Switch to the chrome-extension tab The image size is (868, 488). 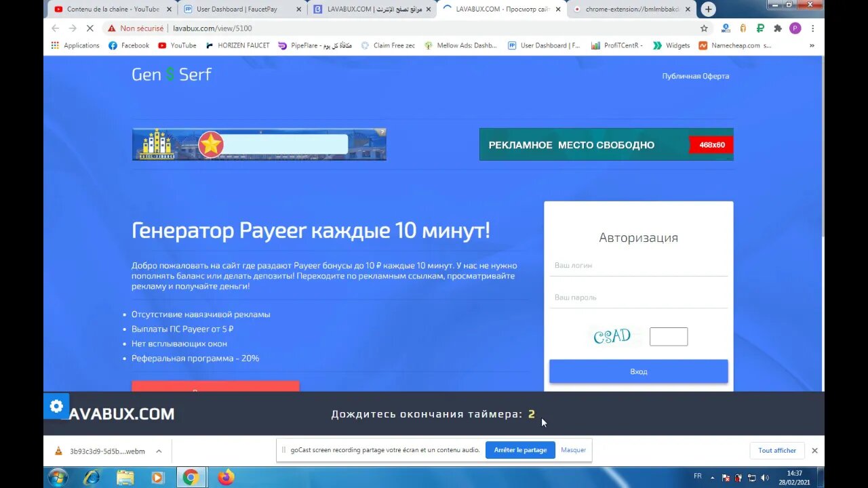click(x=631, y=9)
